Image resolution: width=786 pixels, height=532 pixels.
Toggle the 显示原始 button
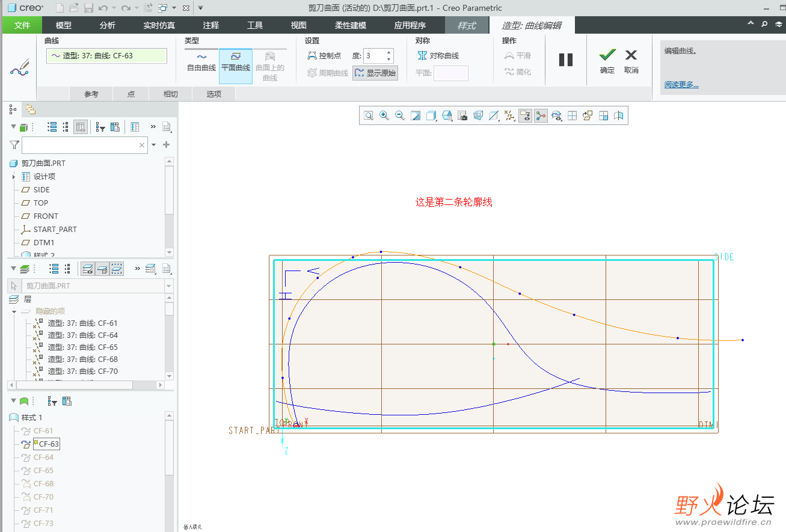click(375, 73)
